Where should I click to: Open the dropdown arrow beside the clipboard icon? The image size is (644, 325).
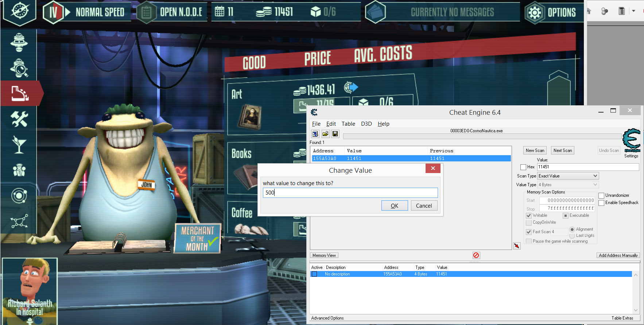point(633,11)
